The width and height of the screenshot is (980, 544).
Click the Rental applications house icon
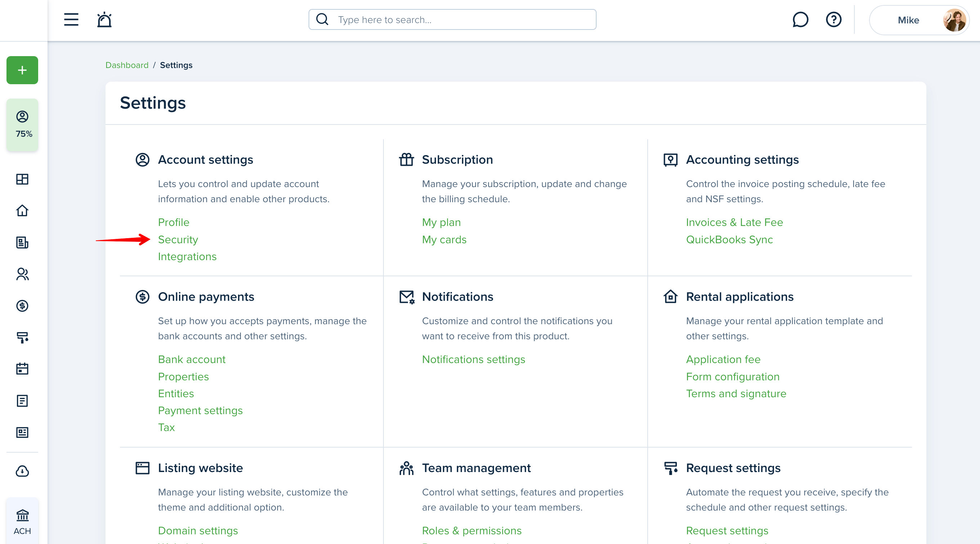tap(670, 296)
